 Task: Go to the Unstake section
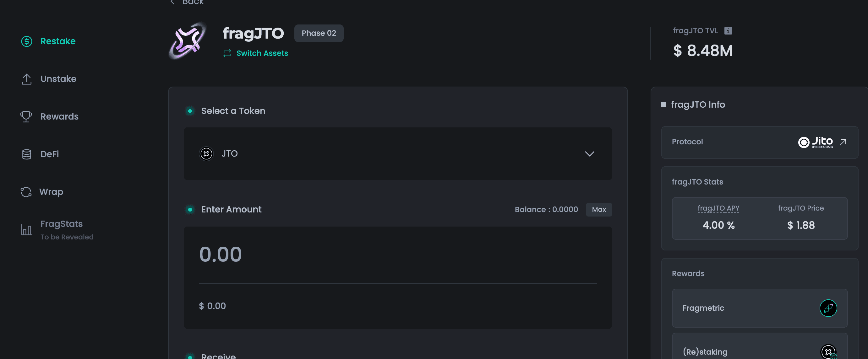[49, 79]
